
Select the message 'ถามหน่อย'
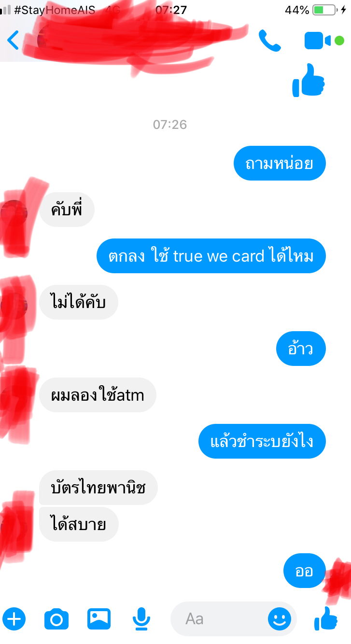click(x=280, y=163)
